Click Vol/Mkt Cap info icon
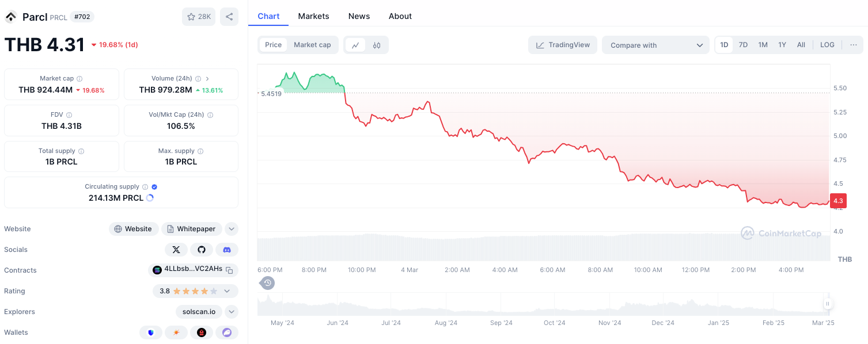 210,115
